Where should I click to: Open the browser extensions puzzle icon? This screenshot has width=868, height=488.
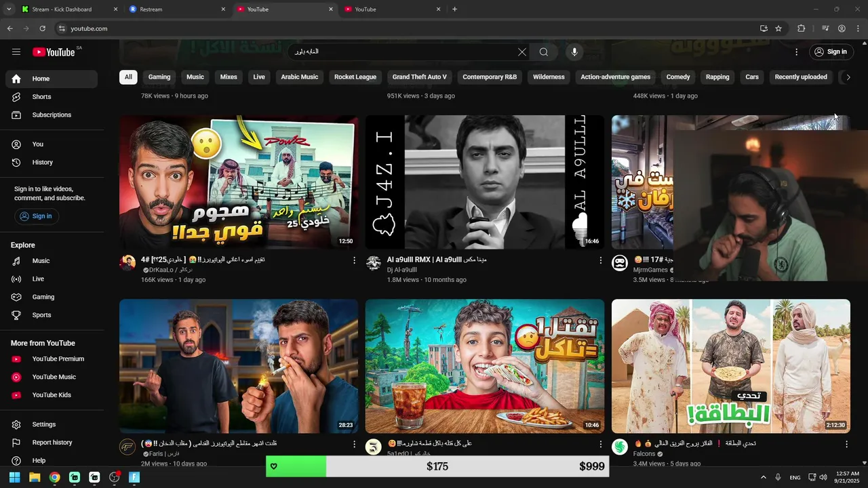click(801, 28)
